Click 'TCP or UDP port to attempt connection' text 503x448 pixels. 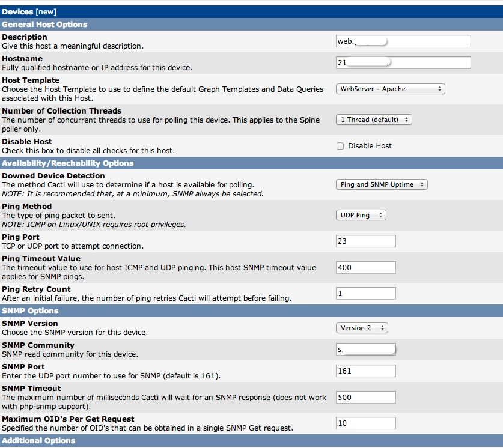pyautogui.click(x=73, y=246)
